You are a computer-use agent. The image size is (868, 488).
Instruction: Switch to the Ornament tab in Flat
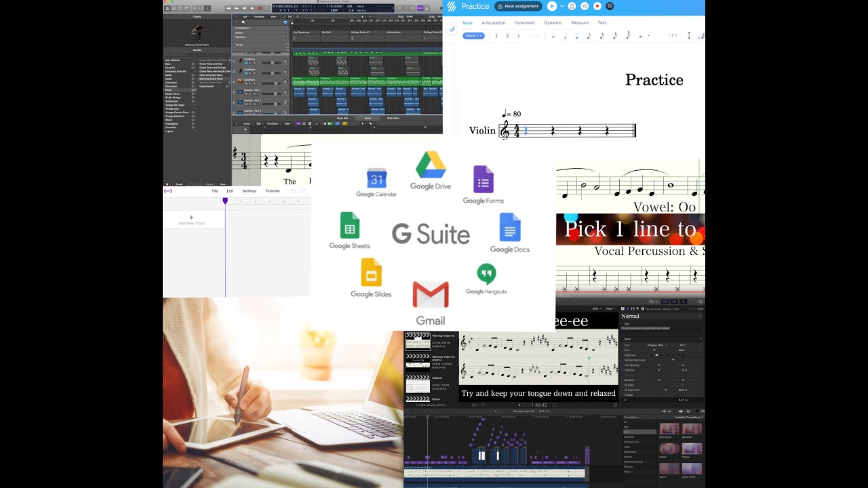(x=525, y=23)
